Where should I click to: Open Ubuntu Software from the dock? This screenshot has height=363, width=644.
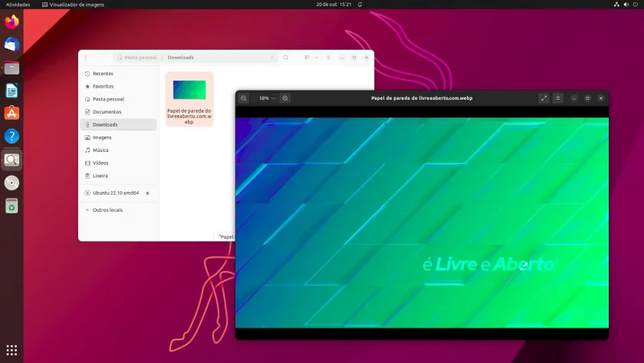click(x=11, y=113)
